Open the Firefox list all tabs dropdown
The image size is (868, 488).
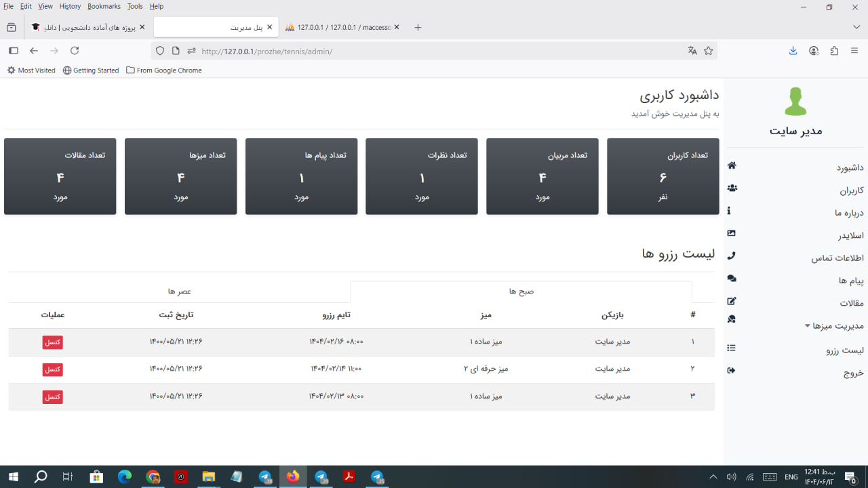(x=856, y=27)
